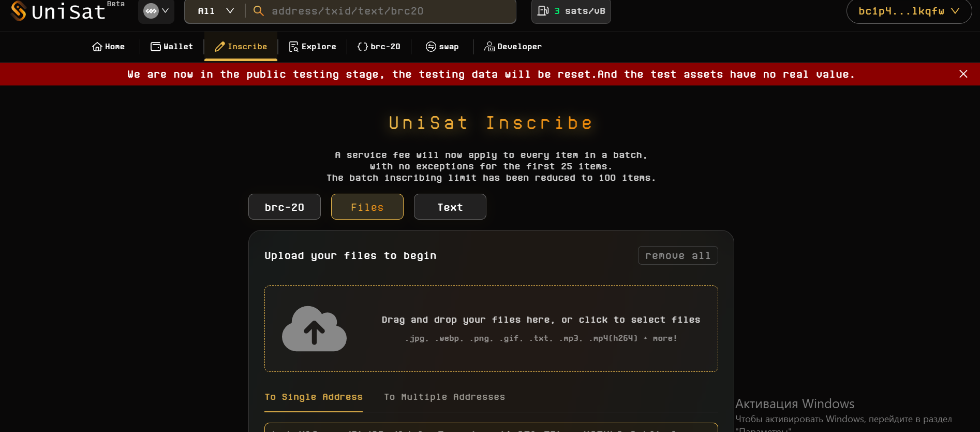Expand the network selector dropdown
The height and width of the screenshot is (432, 980).
(x=156, y=11)
